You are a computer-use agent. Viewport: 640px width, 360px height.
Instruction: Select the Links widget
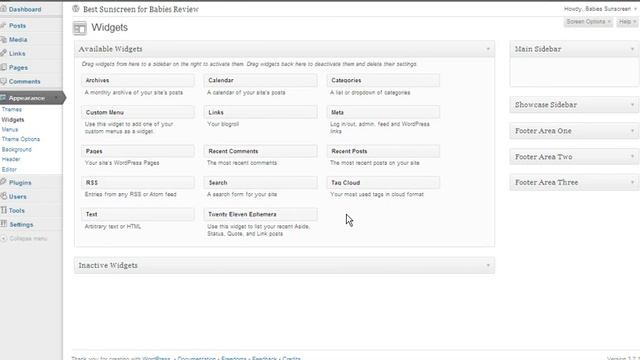[260, 112]
